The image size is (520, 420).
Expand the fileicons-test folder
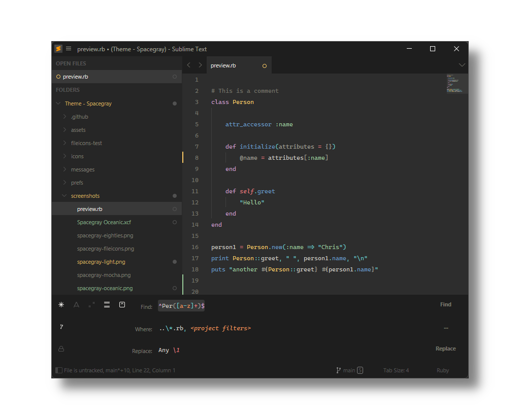click(64, 143)
